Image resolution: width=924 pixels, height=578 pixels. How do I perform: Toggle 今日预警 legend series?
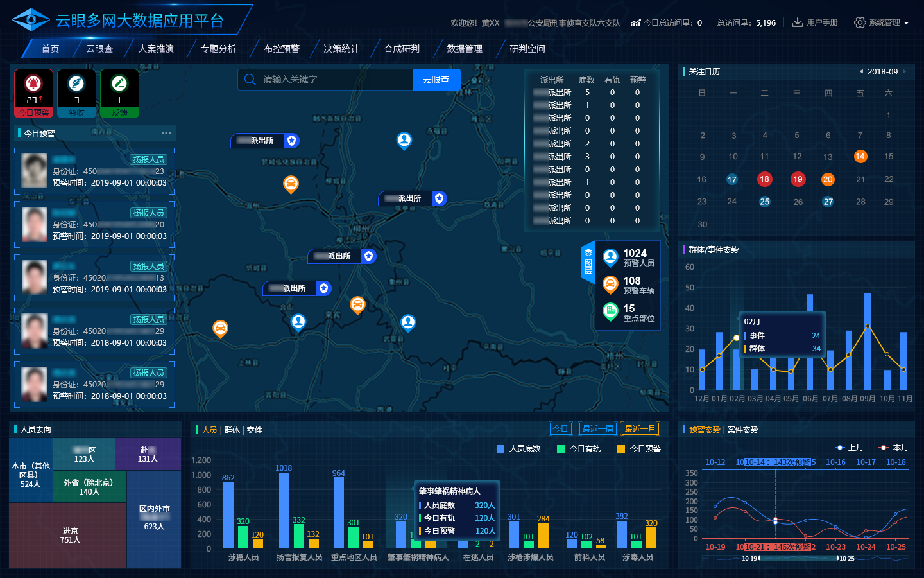[639, 449]
